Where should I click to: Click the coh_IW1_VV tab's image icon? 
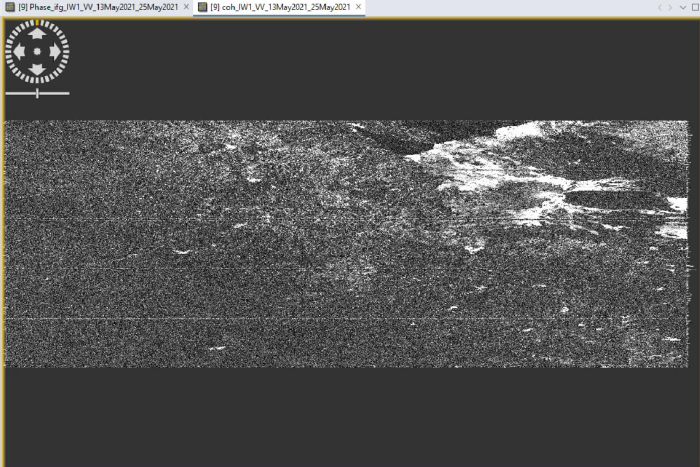203,7
